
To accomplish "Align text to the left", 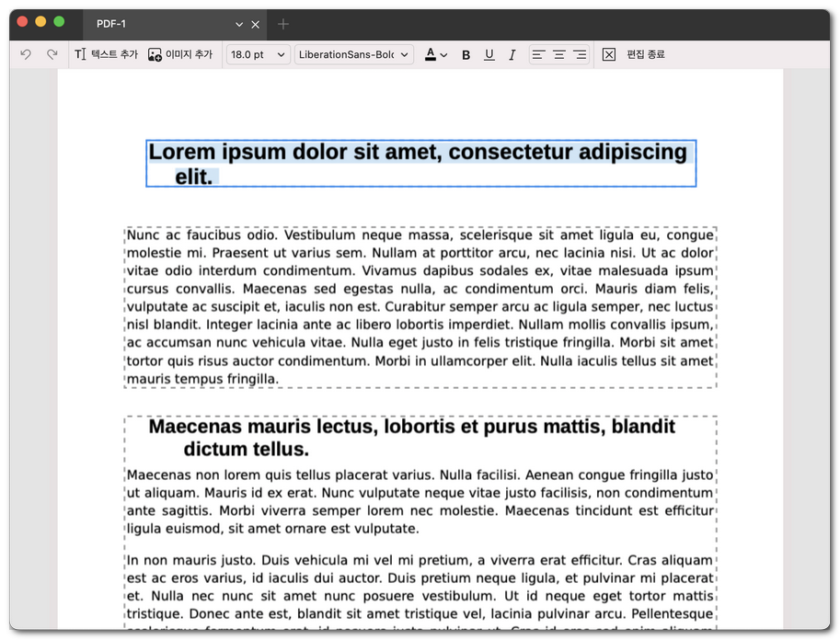I will point(539,55).
